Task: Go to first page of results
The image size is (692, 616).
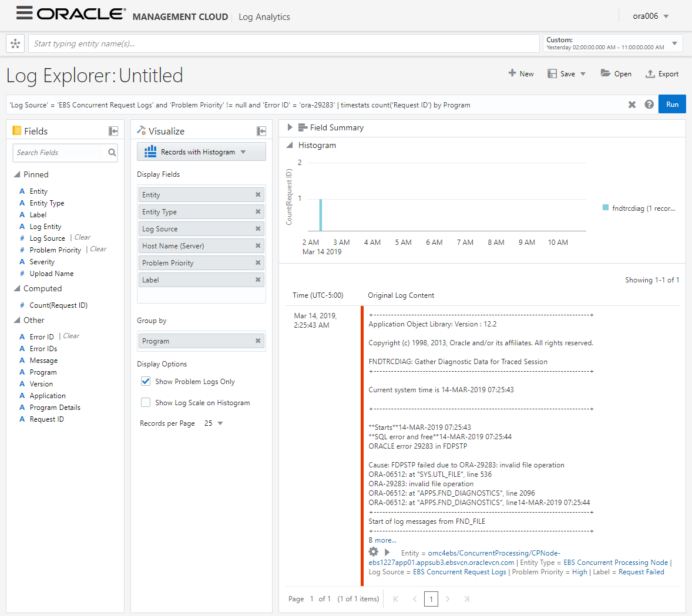Action: point(396,599)
